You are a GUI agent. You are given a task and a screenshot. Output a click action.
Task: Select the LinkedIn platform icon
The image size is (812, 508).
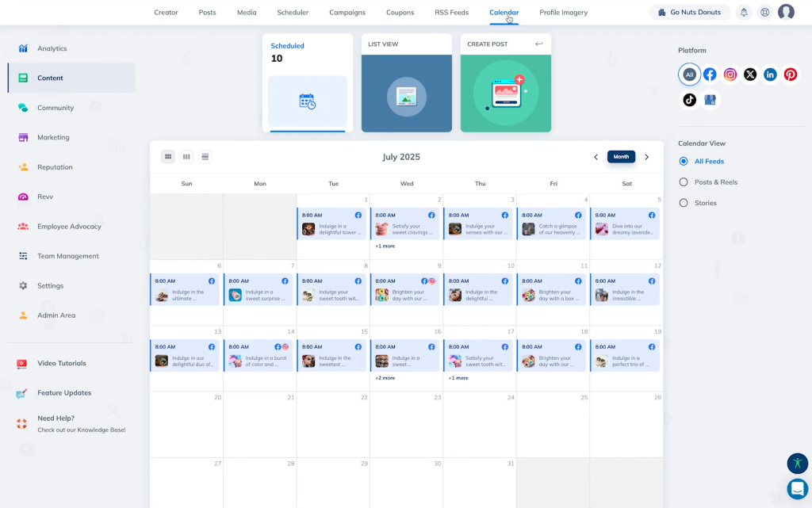coord(769,74)
